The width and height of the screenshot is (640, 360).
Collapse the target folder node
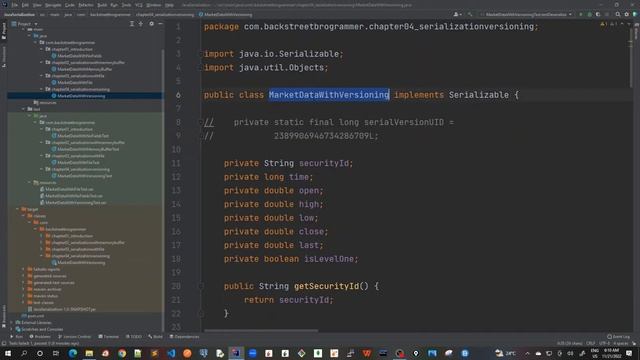(x=18, y=209)
